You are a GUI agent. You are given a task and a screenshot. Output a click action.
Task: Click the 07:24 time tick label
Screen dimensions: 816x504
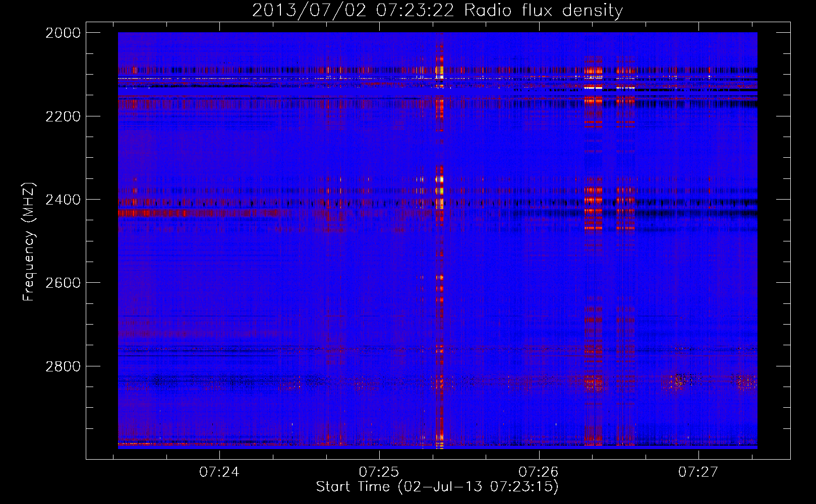(x=219, y=472)
